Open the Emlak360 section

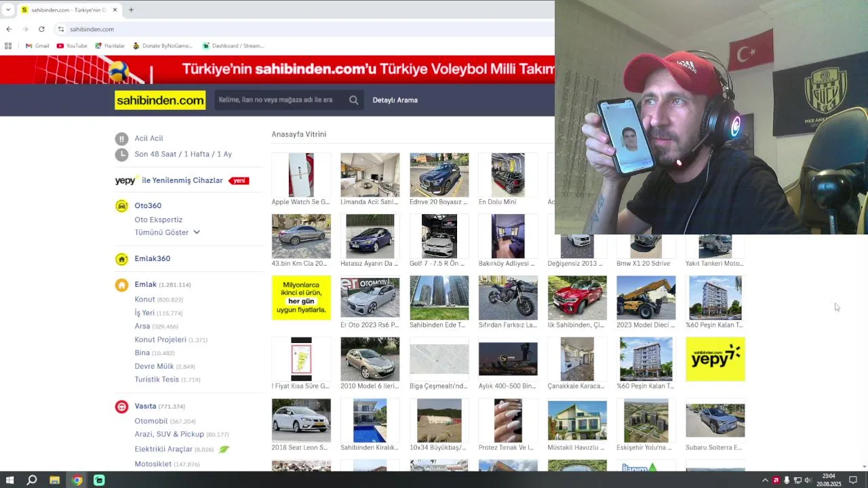click(x=153, y=258)
